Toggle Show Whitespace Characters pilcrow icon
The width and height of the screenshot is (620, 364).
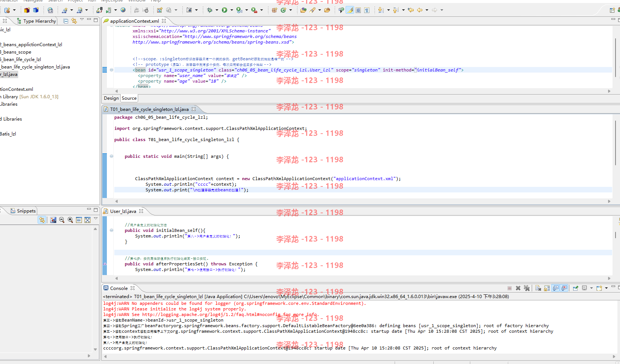click(367, 10)
